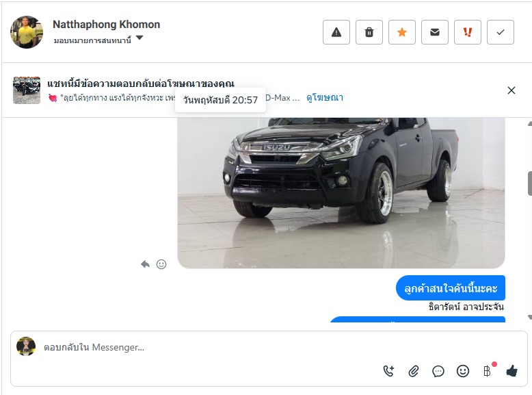Screen dimensions: 532x395
Task: Open the black Isuzu pickup photo
Action: coord(341,192)
